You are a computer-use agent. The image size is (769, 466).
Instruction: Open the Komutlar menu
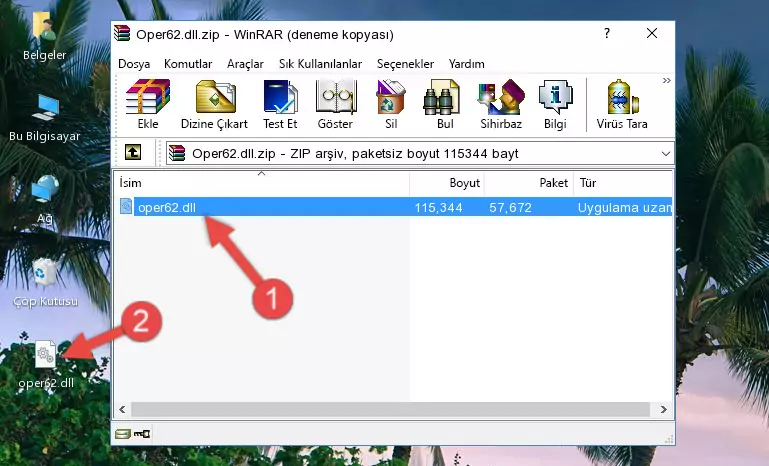(x=188, y=64)
